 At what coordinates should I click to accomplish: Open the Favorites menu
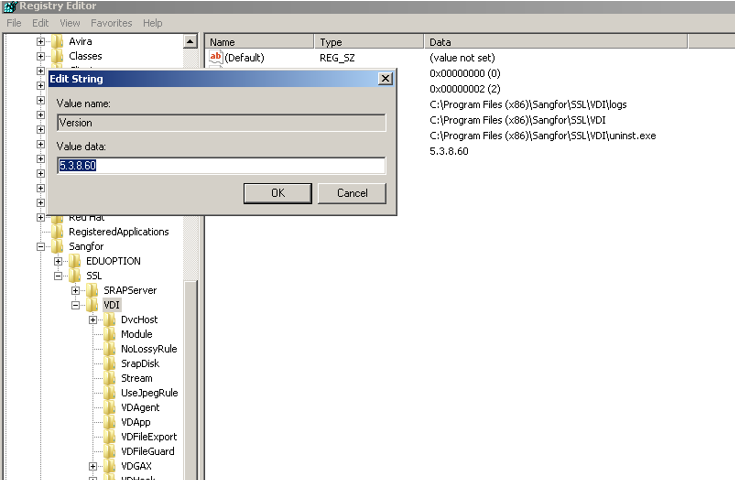112,23
